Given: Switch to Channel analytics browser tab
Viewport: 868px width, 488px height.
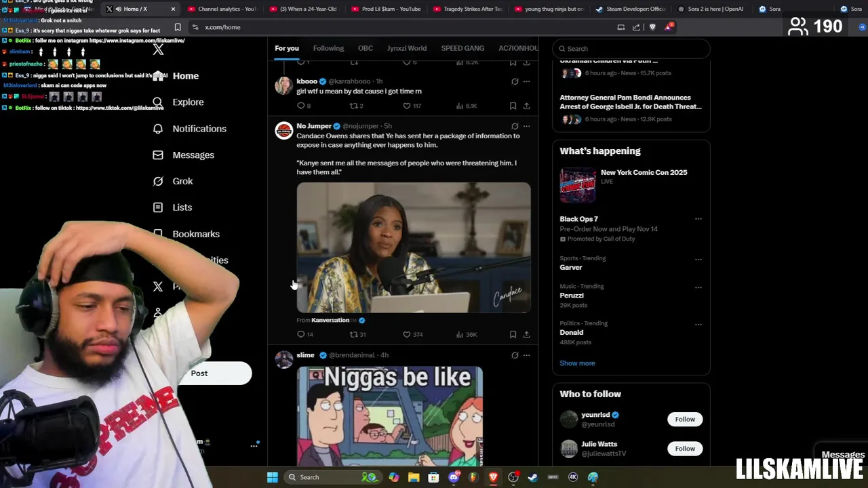Looking at the screenshot, I should pyautogui.click(x=222, y=9).
